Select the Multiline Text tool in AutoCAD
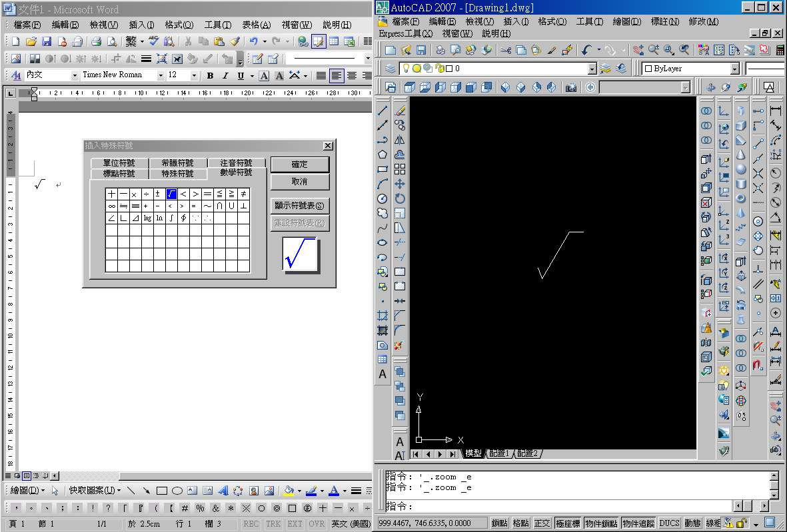 point(383,374)
